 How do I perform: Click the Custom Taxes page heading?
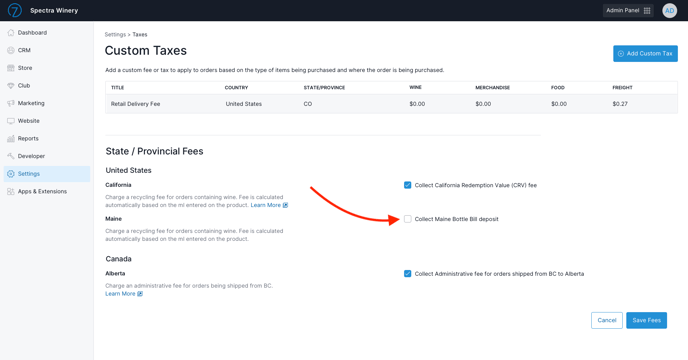pos(146,50)
